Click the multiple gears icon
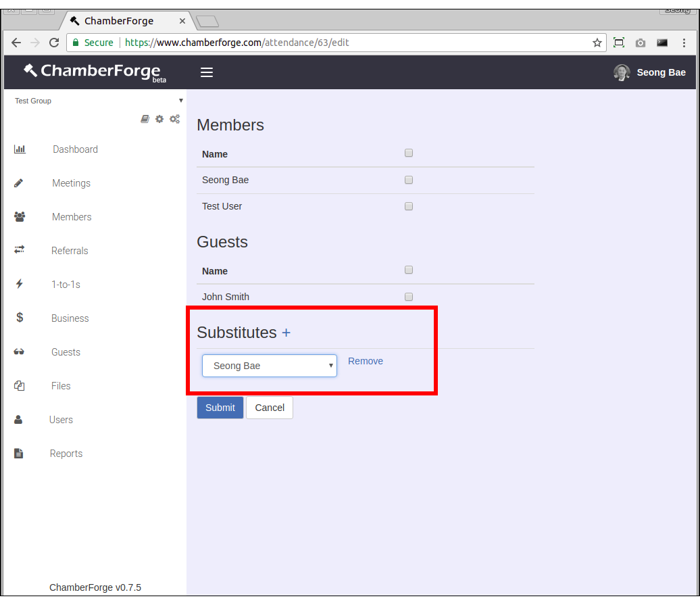 174,119
